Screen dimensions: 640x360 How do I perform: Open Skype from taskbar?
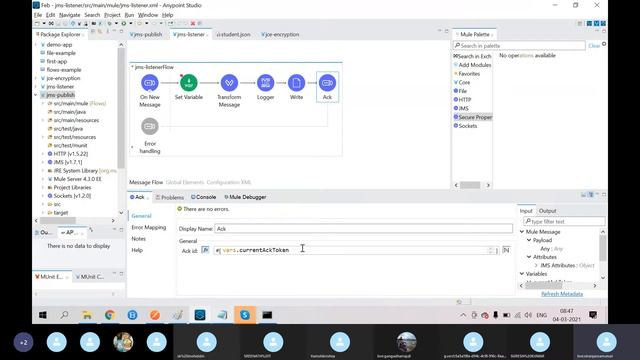[x=245, y=315]
